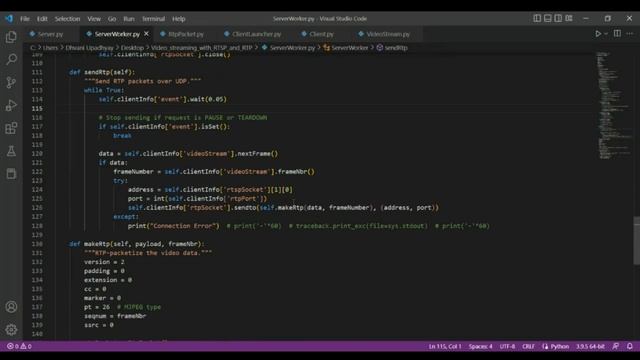The width and height of the screenshot is (640, 360).
Task: Click the code minimap overview
Action: [x=613, y=105]
